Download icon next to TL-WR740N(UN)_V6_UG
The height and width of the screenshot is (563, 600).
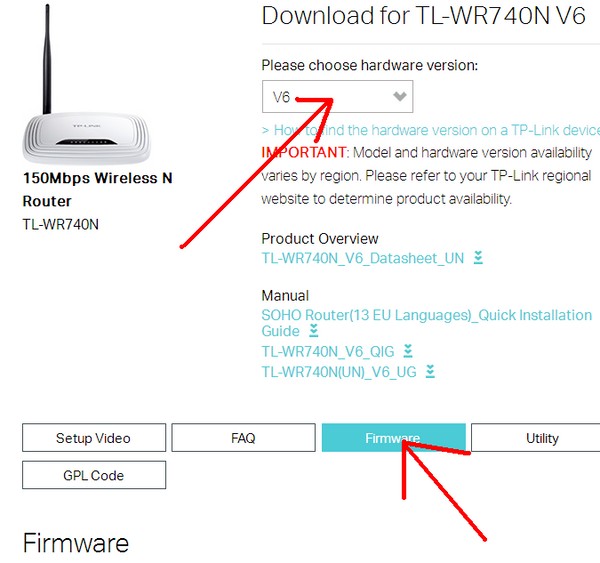[430, 371]
